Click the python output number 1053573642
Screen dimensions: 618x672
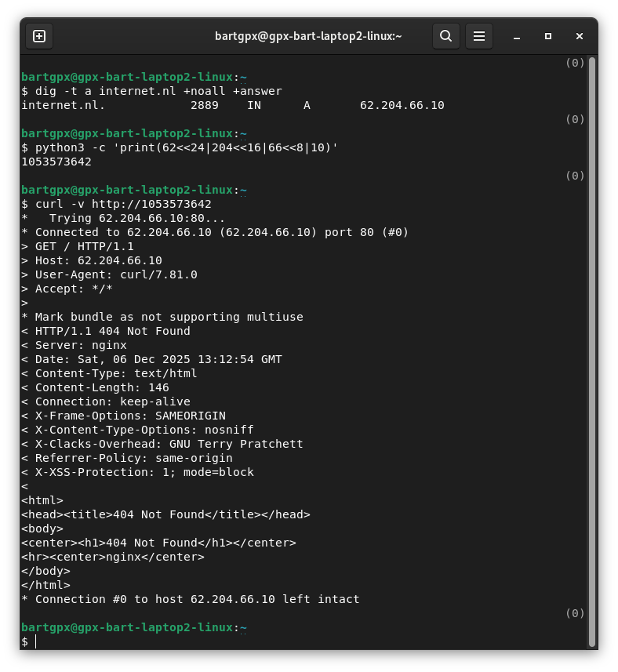[56, 162]
